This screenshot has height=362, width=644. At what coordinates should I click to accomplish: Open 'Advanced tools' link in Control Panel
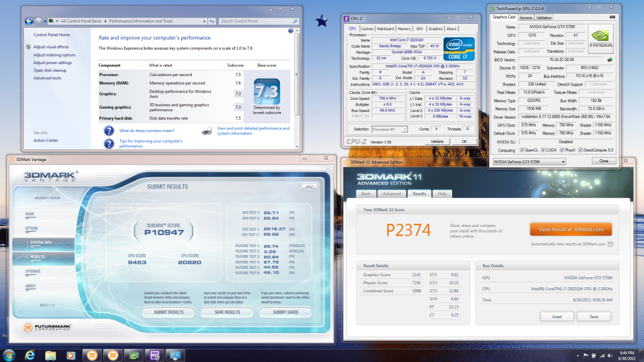coord(47,79)
